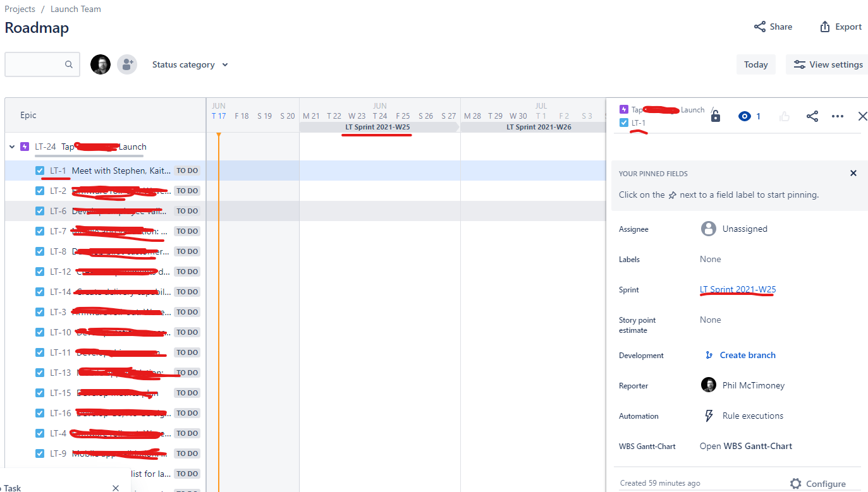Click the TO DO status on LT-3 row

tap(187, 312)
